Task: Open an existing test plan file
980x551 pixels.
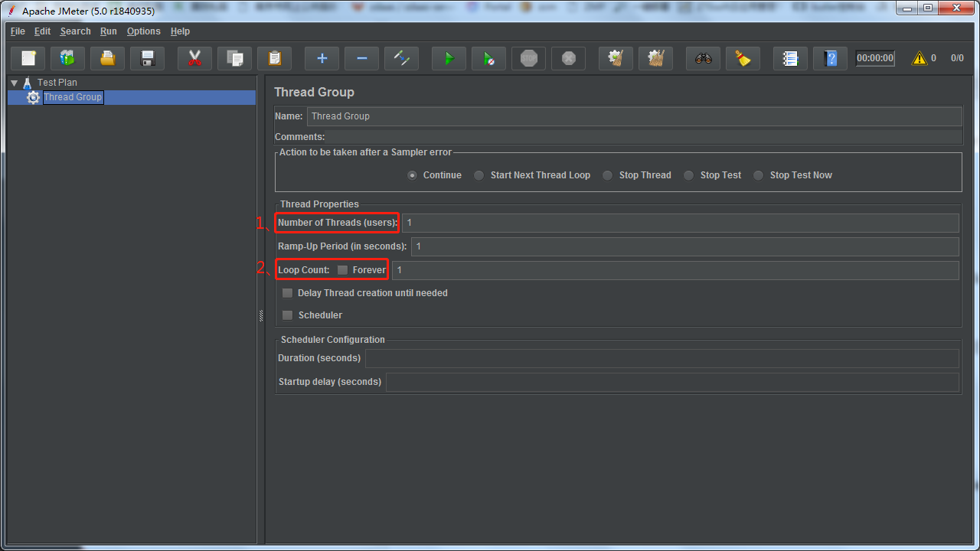Action: (108, 58)
